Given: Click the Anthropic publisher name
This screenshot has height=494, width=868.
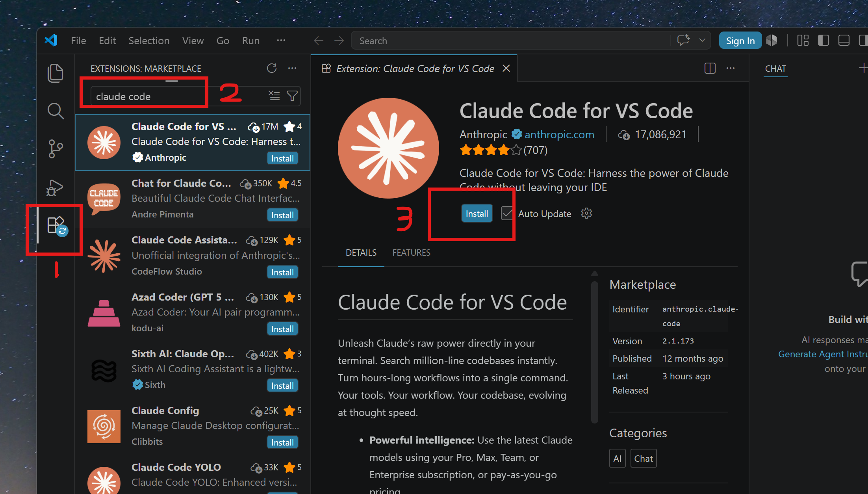Looking at the screenshot, I should [x=483, y=135].
